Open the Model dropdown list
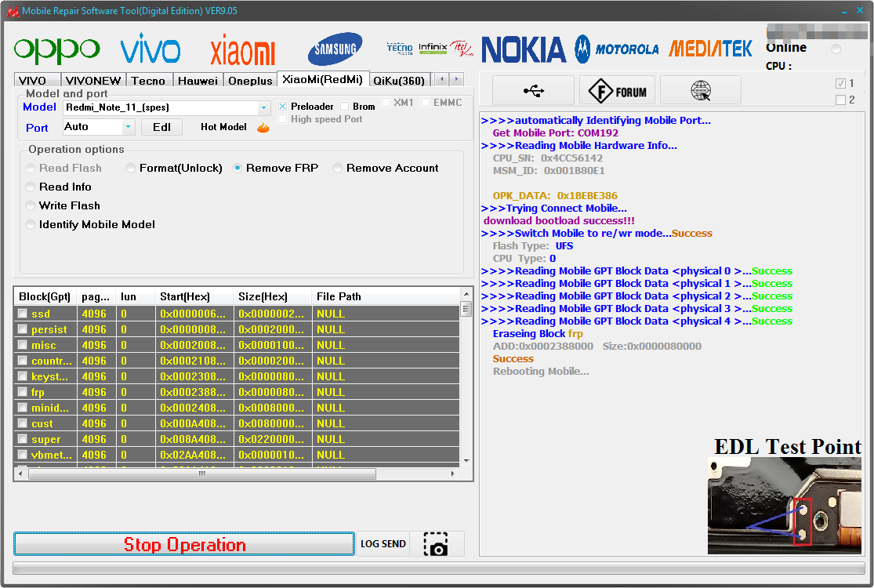Image resolution: width=874 pixels, height=588 pixels. [x=263, y=107]
